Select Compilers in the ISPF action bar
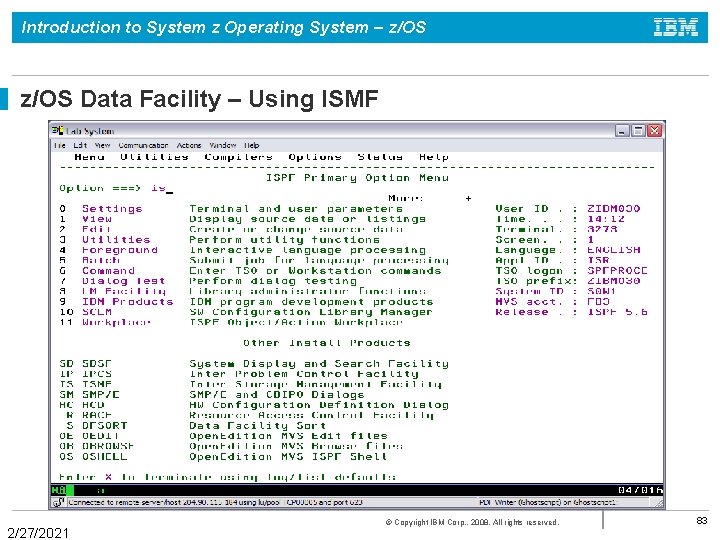Viewport: 720px width, 540px height. 238,157
